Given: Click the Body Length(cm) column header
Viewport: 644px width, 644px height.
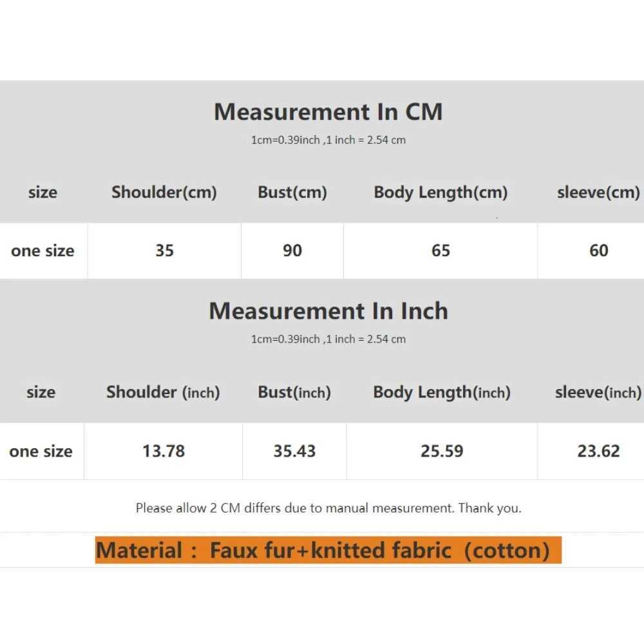Looking at the screenshot, I should [x=440, y=192].
